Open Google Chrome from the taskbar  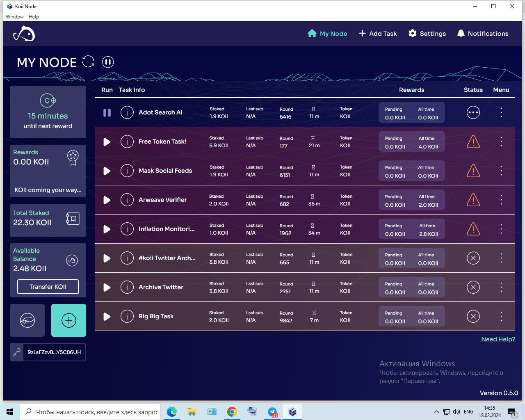(x=232, y=412)
